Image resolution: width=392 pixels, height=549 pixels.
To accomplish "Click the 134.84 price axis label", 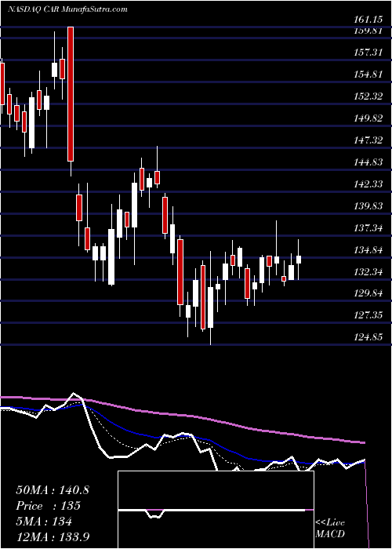I will (x=367, y=250).
